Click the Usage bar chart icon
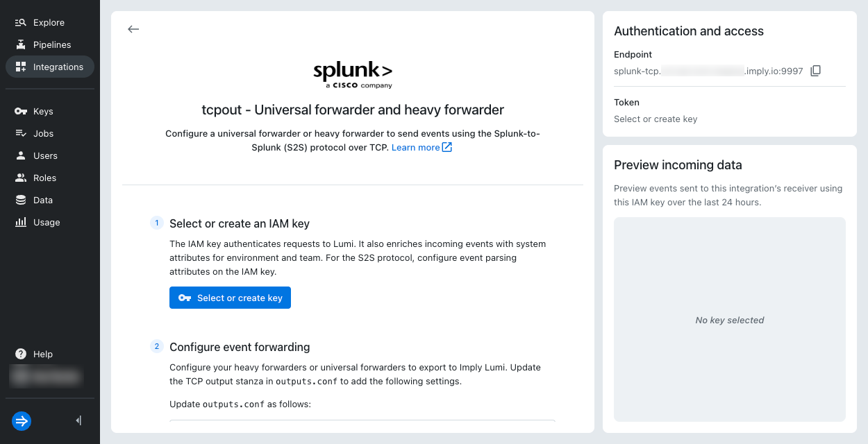The width and height of the screenshot is (868, 444). 21,222
